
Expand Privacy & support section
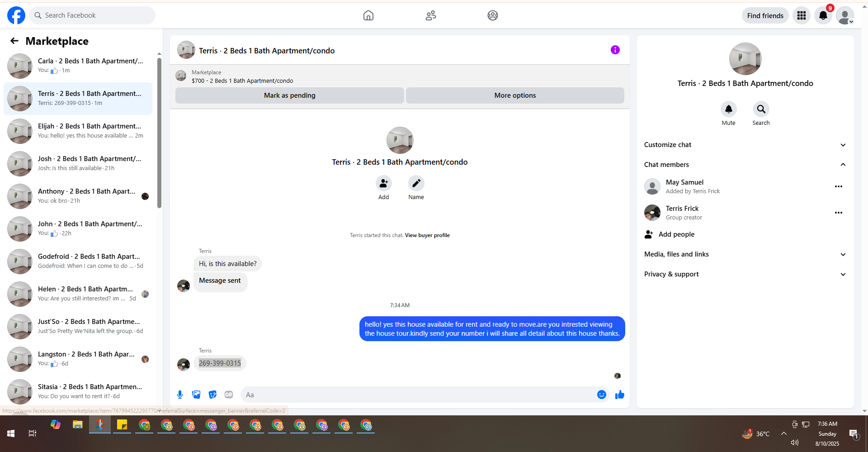(745, 274)
